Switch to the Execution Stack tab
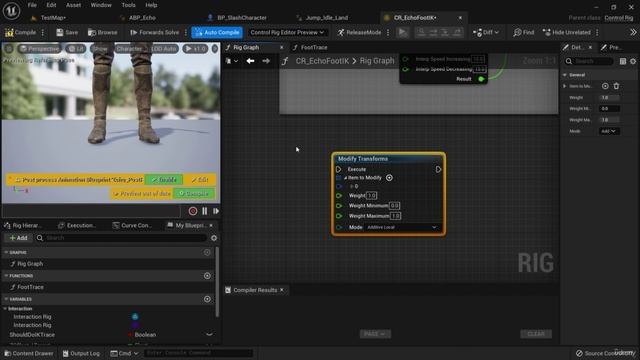 pos(77,225)
